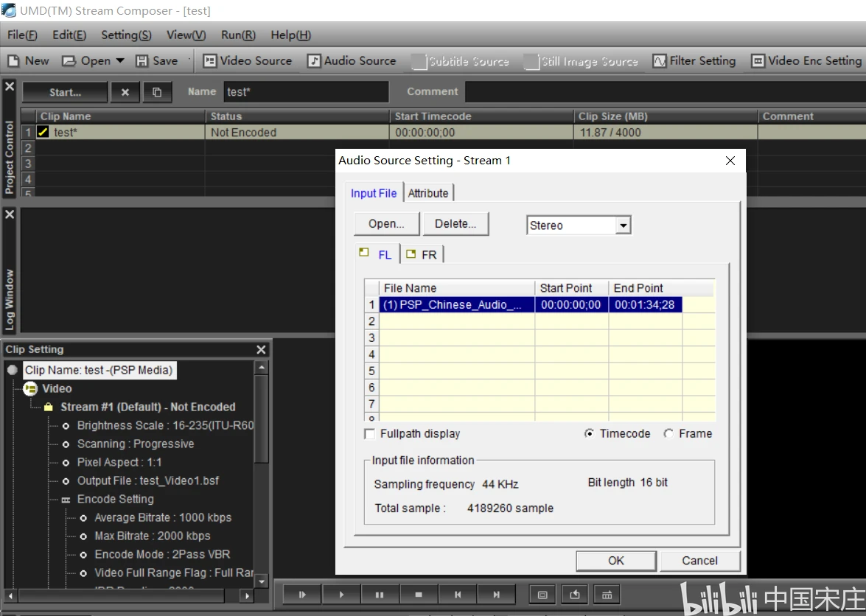The width and height of the screenshot is (866, 616).
Task: Click the Delete... button in dialog
Action: click(455, 224)
